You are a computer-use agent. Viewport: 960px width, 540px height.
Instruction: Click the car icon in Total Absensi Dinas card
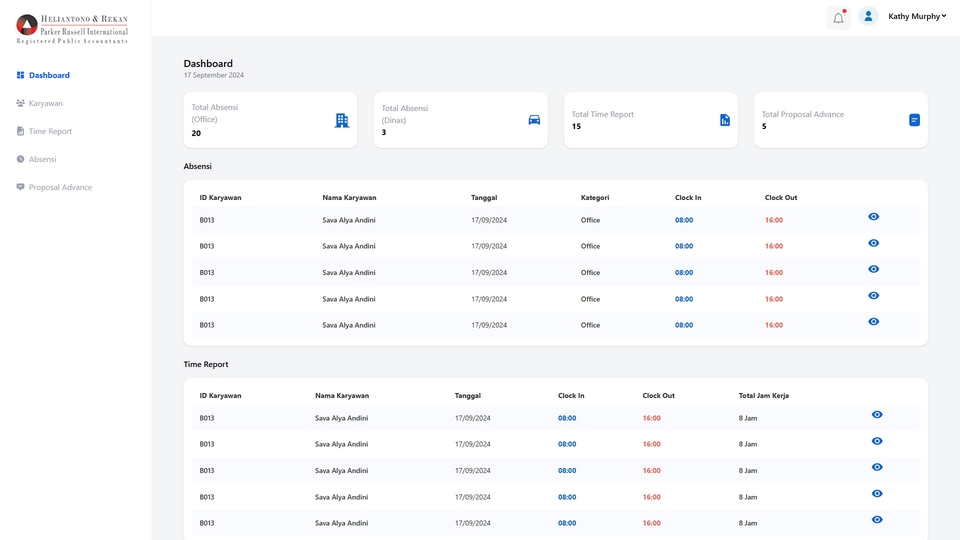pyautogui.click(x=534, y=120)
